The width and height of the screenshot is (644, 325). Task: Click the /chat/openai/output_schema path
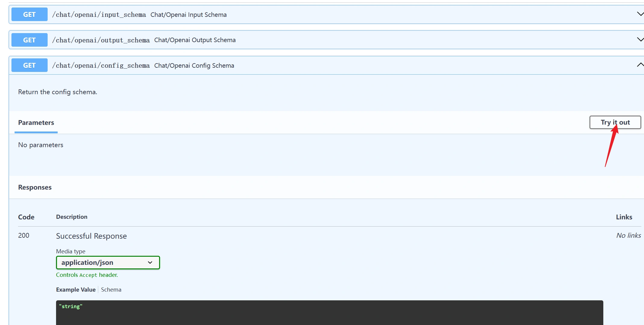[101, 40]
